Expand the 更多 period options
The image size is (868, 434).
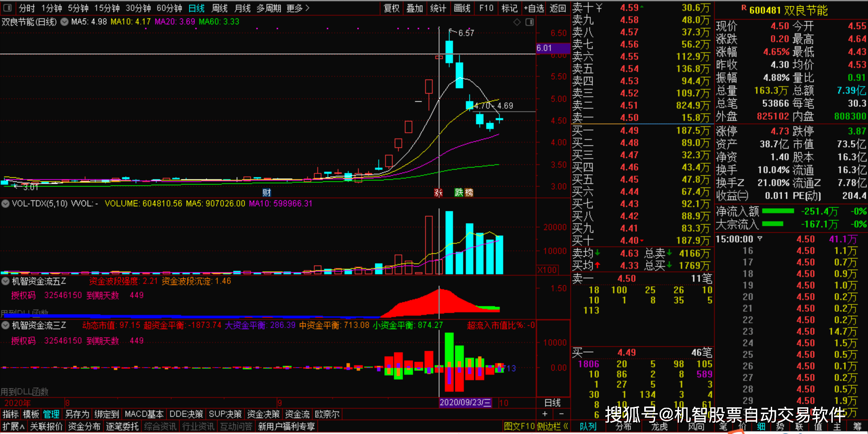click(298, 8)
